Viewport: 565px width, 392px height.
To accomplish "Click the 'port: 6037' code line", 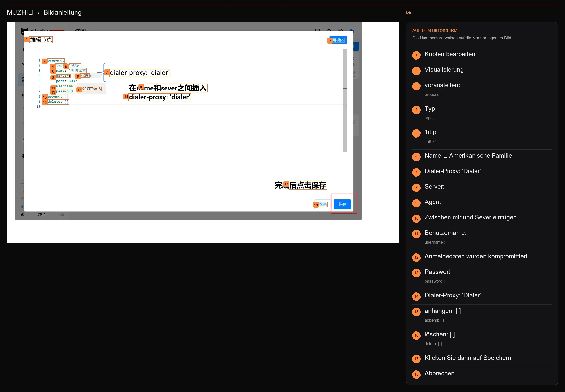I will [x=66, y=81].
